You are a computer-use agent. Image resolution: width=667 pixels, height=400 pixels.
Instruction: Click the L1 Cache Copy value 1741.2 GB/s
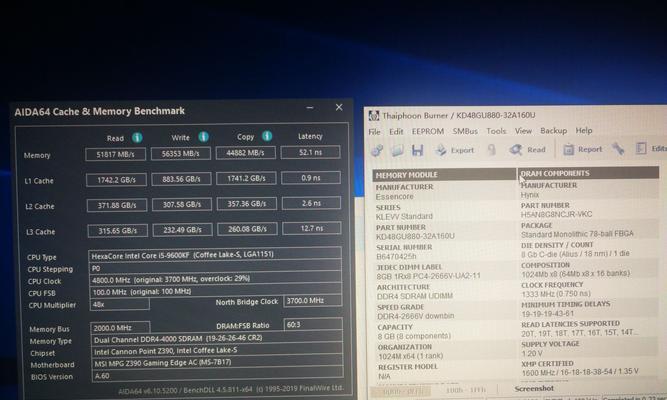[246, 178]
